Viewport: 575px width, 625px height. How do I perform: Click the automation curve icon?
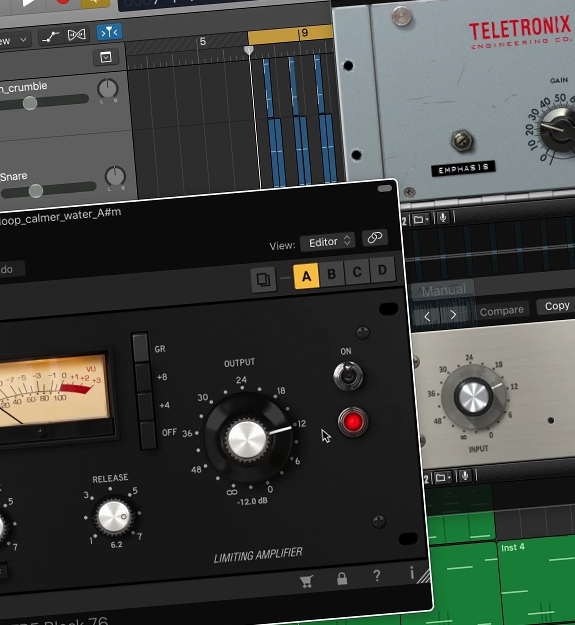pyautogui.click(x=51, y=37)
